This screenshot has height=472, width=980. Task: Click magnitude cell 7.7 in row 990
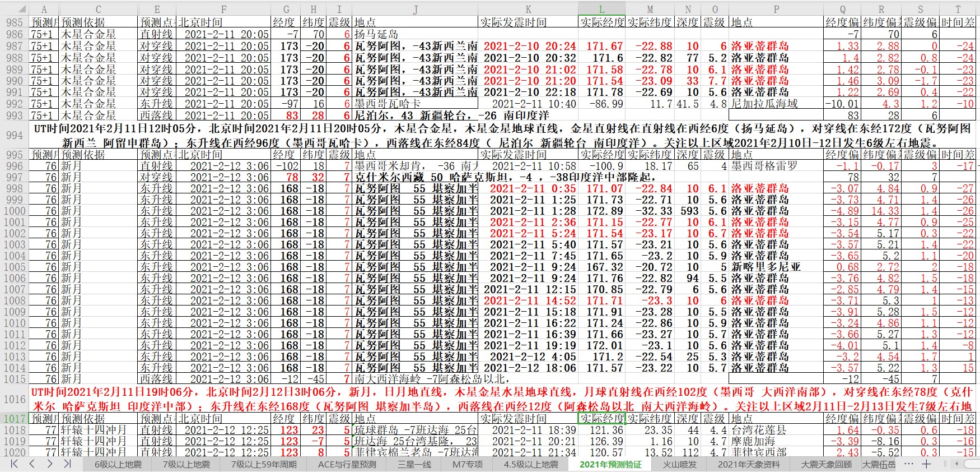715,81
